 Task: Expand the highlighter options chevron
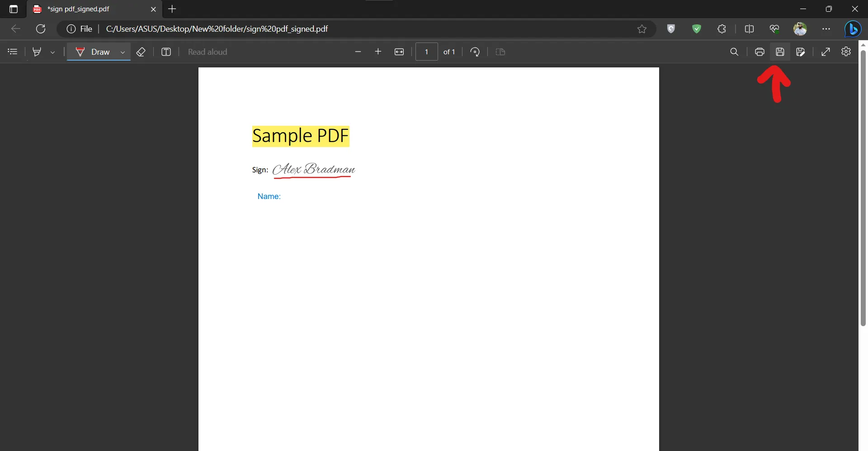tap(52, 52)
